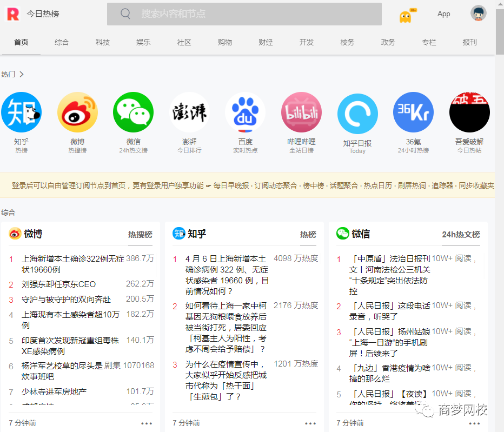The width and height of the screenshot is (504, 432).
Task: Switch to the 购物 tab
Action: point(225,42)
